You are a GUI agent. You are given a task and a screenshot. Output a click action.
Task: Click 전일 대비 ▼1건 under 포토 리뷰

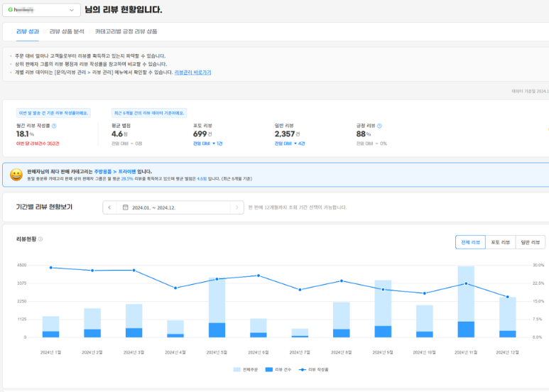[207, 143]
